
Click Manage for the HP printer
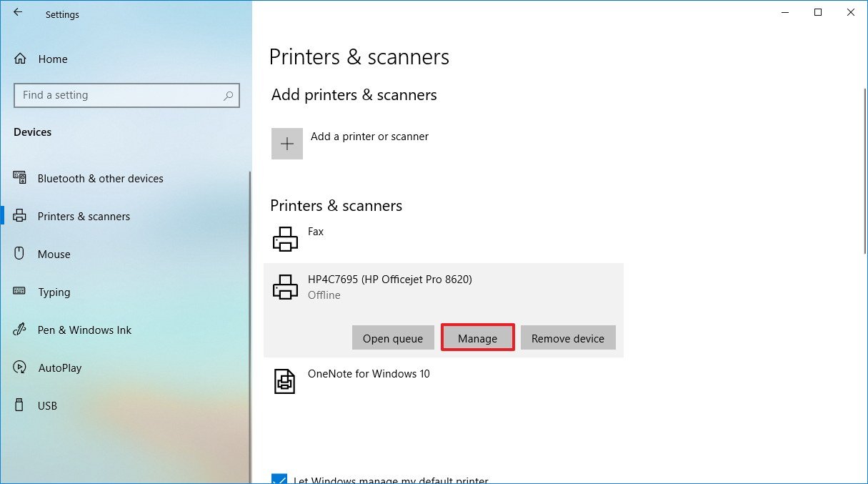(x=477, y=337)
